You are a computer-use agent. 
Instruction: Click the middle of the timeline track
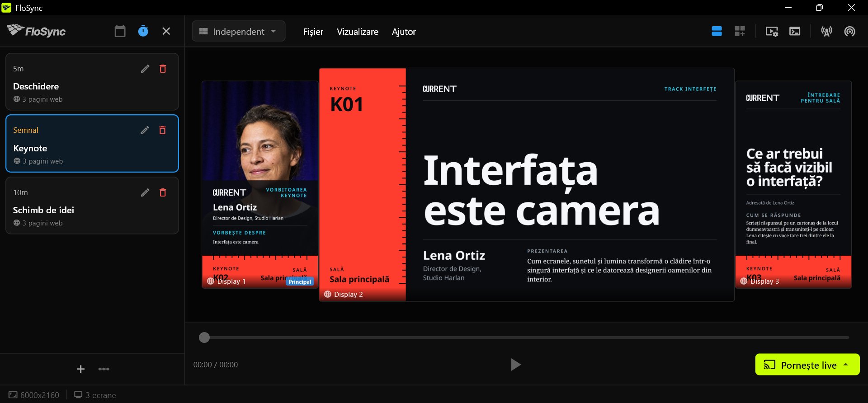tap(527, 337)
